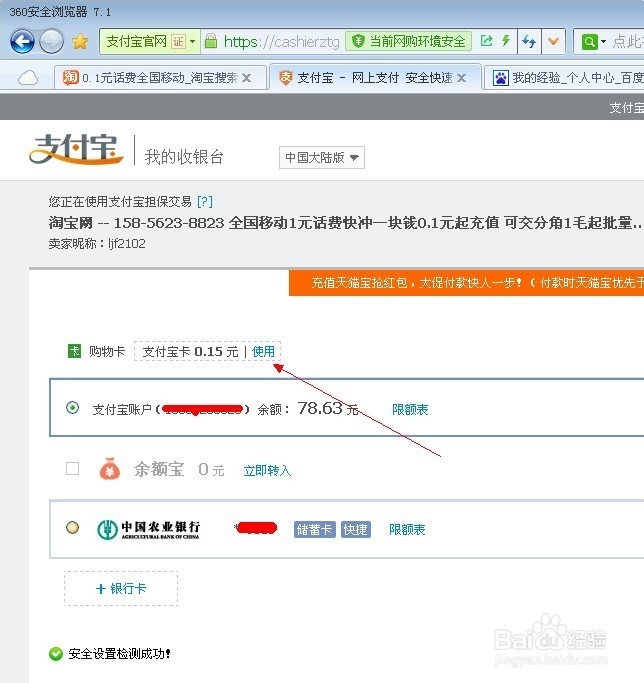The image size is (644, 683).
Task: Select the 支付宝账户 balance radio button
Action: [x=72, y=408]
